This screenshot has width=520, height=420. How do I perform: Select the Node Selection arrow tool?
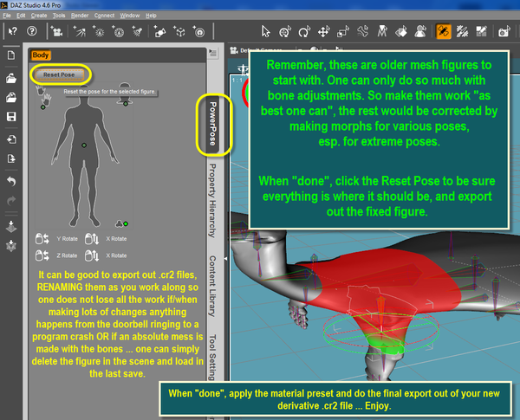[266, 31]
